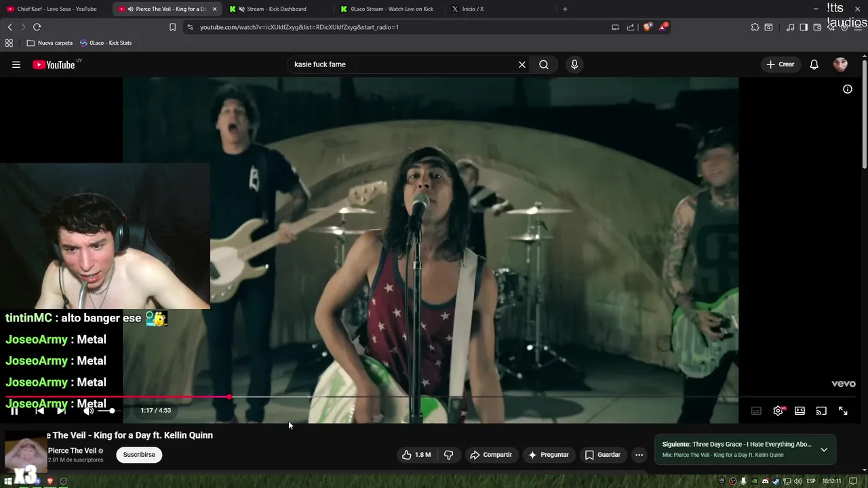
Task: Click the Compartir share button
Action: [x=491, y=455]
